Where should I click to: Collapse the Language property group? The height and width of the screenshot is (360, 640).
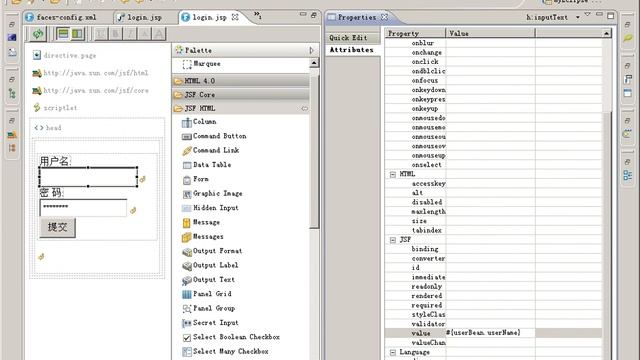click(x=393, y=352)
